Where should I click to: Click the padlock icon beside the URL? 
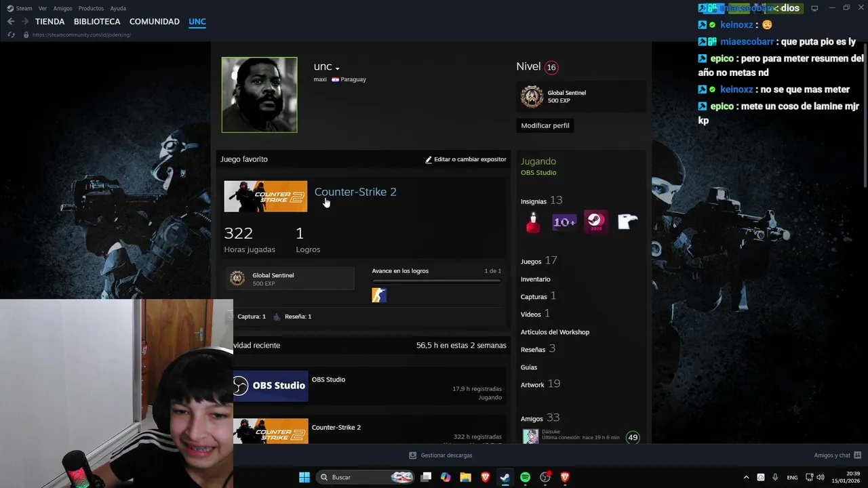click(26, 35)
